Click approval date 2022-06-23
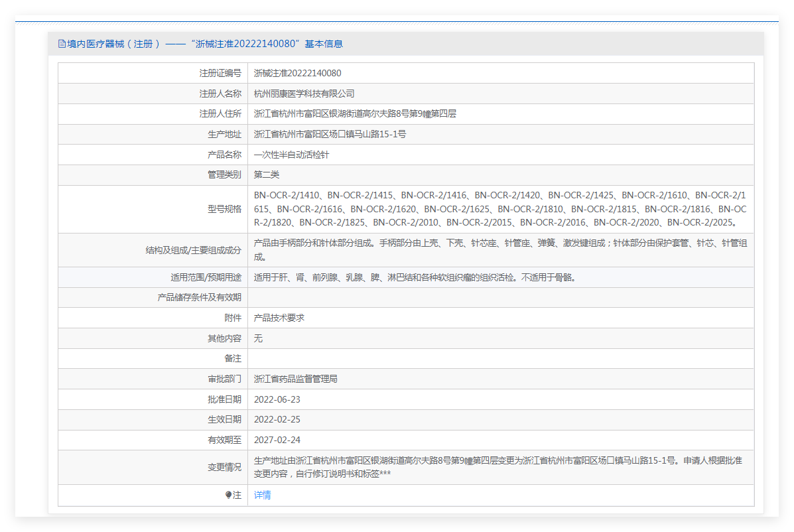Image resolution: width=794 pixels, height=532 pixels. [277, 399]
